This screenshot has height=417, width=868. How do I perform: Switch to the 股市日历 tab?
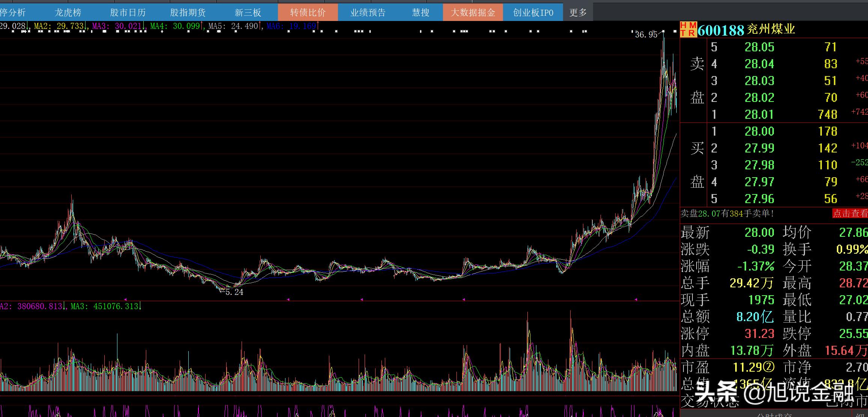[x=128, y=13]
